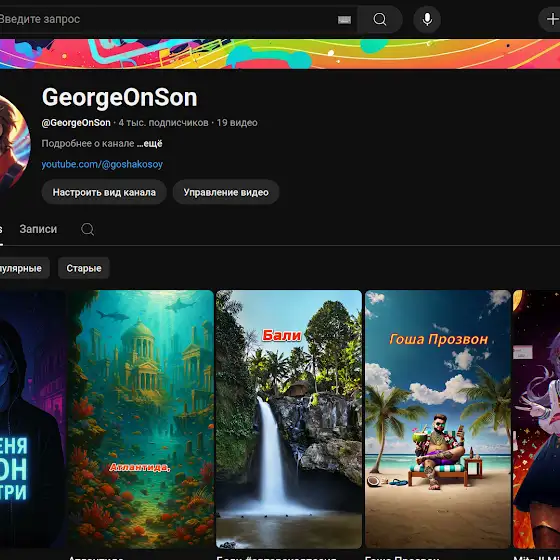Image resolution: width=560 pixels, height=560 pixels.
Task: Click the create plus button
Action: pos(551,19)
